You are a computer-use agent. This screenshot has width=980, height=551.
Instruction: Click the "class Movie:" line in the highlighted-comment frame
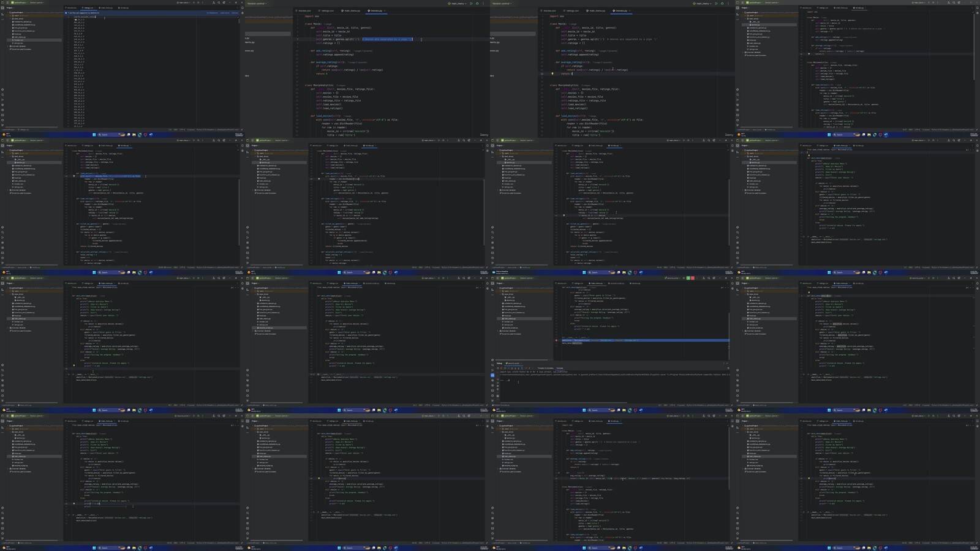pyautogui.click(x=314, y=24)
